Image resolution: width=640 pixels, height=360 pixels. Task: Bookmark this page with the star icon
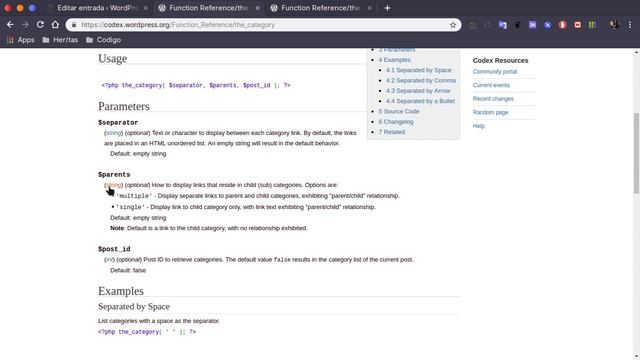453,25
